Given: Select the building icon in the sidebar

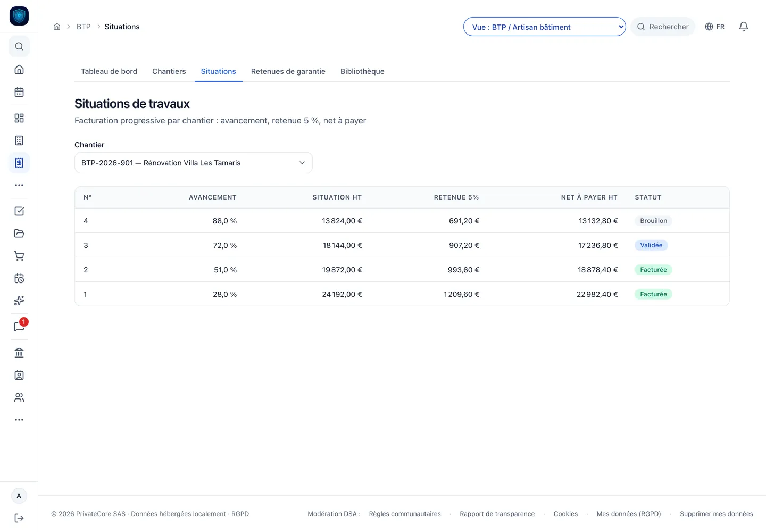Looking at the screenshot, I should coord(19,140).
